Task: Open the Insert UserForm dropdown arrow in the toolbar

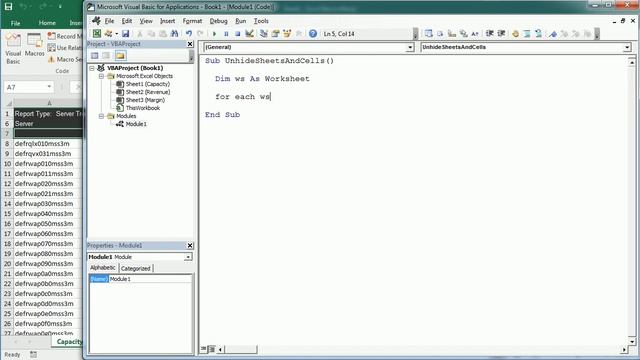Action: click(116, 34)
